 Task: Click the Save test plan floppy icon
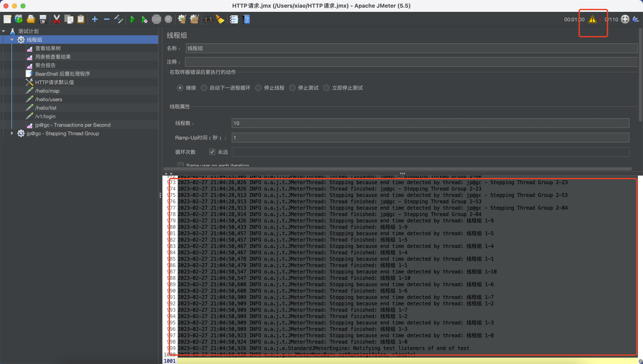pyautogui.click(x=43, y=19)
